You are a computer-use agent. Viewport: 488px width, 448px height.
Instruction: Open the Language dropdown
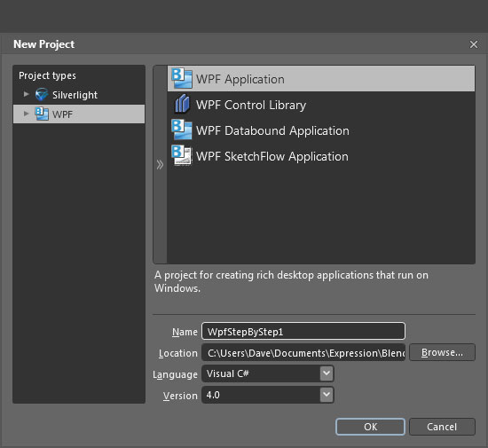coord(327,373)
